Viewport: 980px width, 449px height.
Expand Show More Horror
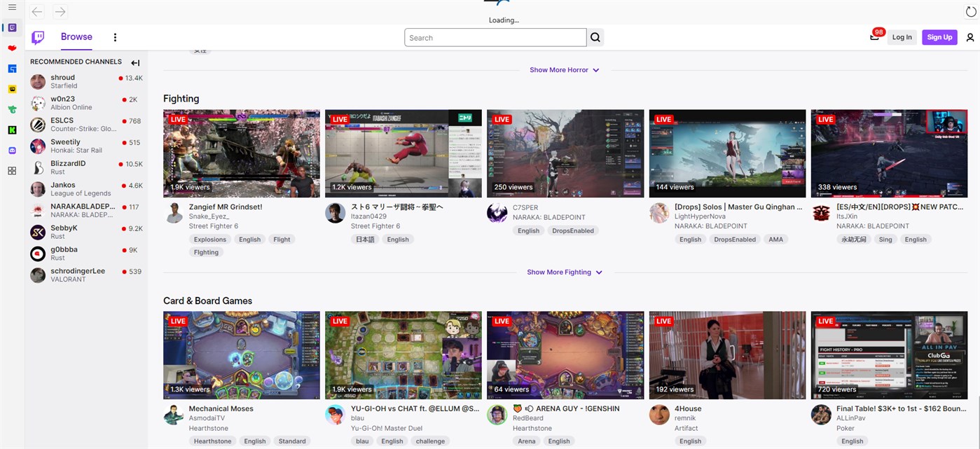coord(565,69)
